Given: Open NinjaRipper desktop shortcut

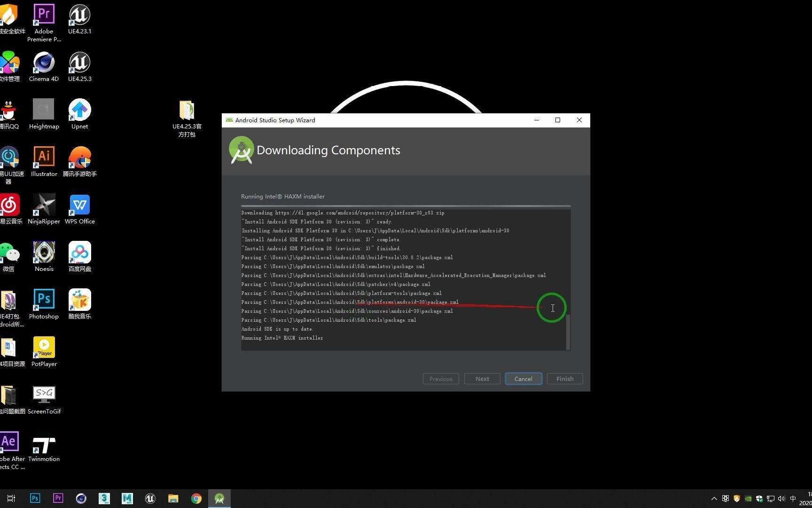Looking at the screenshot, I should [x=44, y=209].
